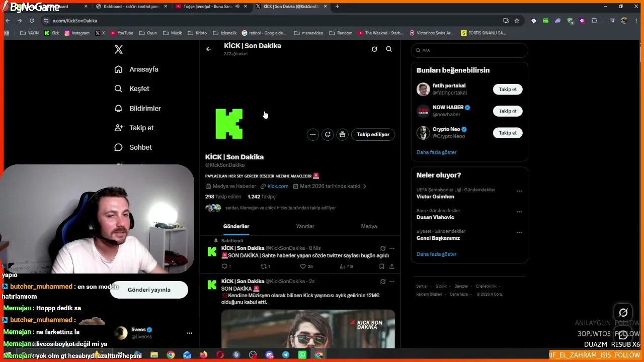Open options for Genel Başkanımız trend
644x362 pixels.
click(x=519, y=233)
